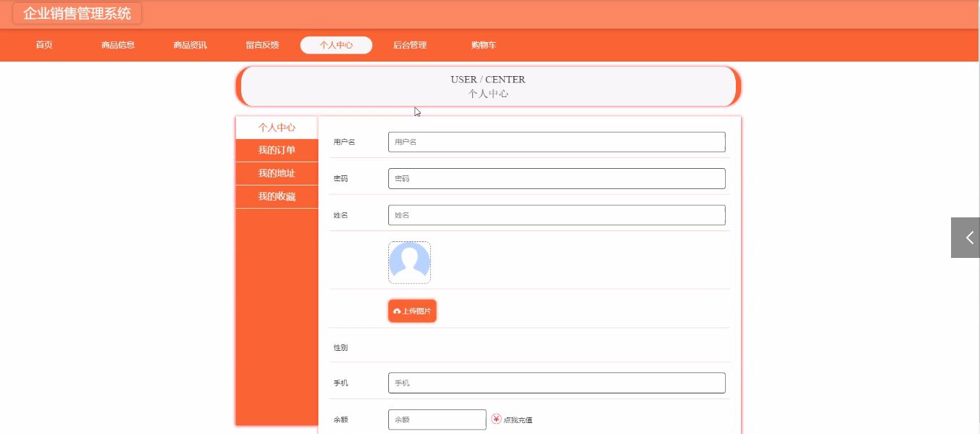
Task: Open 我的订单 in the sidebar
Action: coord(277,151)
